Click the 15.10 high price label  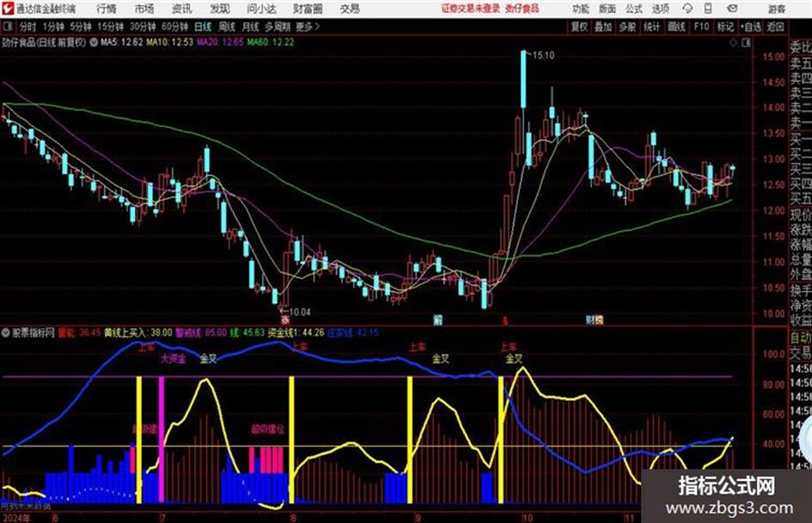pos(543,56)
